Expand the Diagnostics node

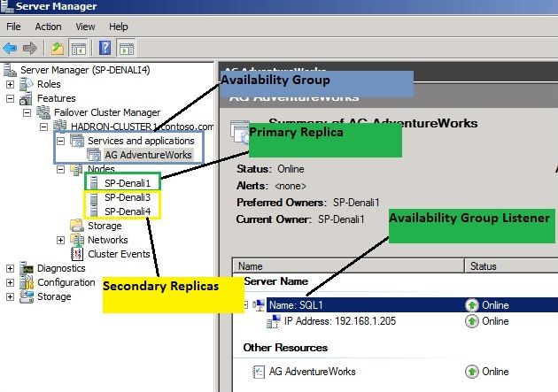point(11,268)
